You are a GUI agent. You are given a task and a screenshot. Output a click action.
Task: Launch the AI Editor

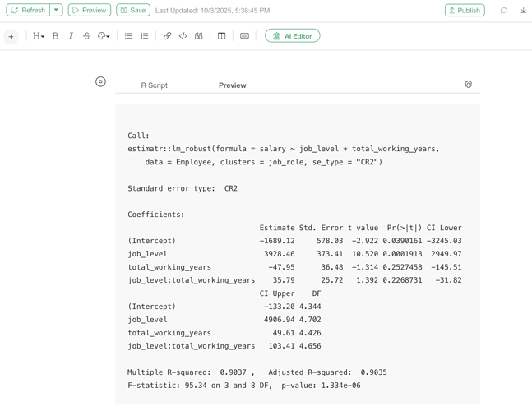(x=292, y=36)
